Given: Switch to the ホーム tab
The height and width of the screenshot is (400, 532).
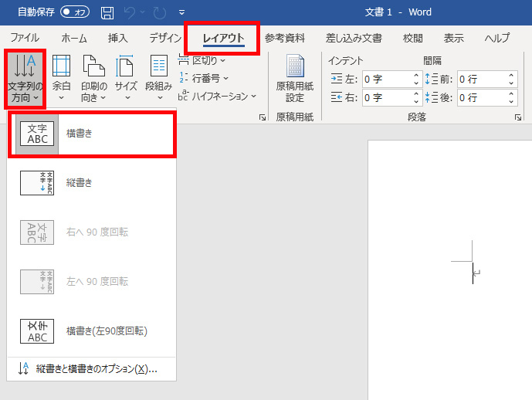Looking at the screenshot, I should 74,38.
